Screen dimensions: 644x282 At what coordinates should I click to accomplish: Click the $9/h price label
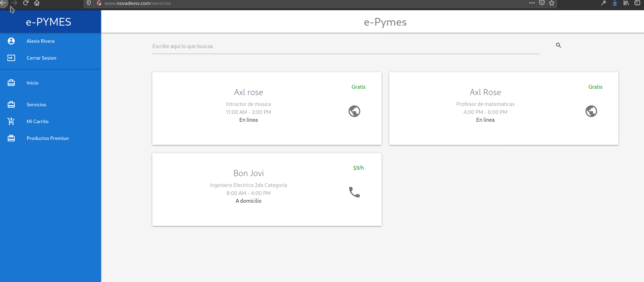[359, 168]
